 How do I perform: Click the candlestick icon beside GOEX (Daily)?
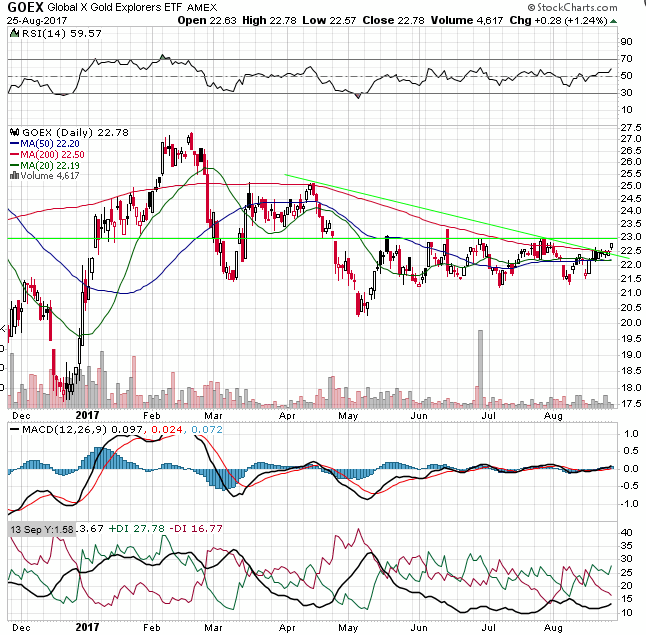coord(14,132)
